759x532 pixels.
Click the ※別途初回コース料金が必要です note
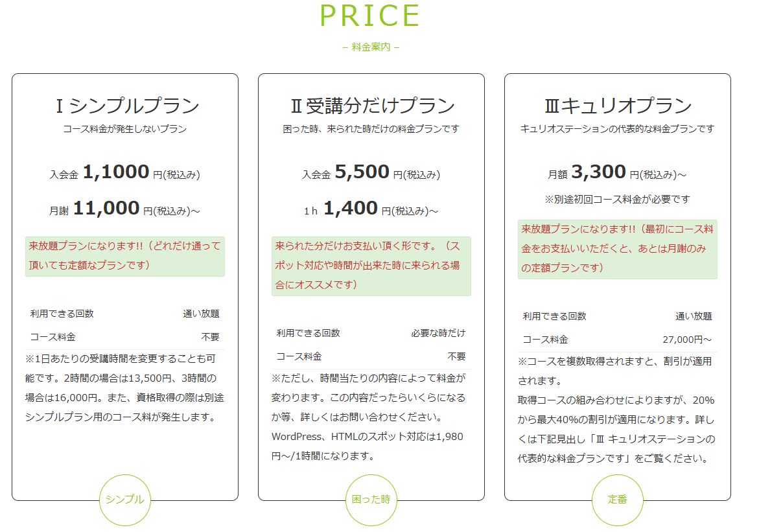click(618, 200)
